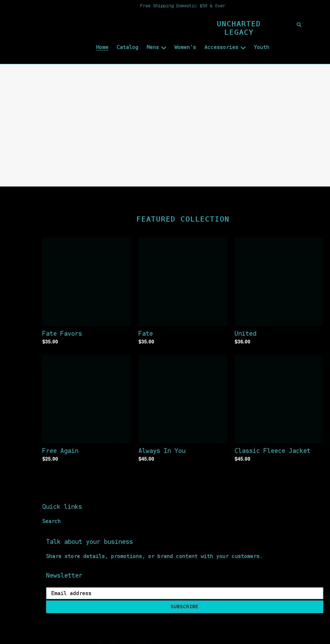Click the $36.00 price under United
The width and height of the screenshot is (330, 644).
(x=242, y=342)
